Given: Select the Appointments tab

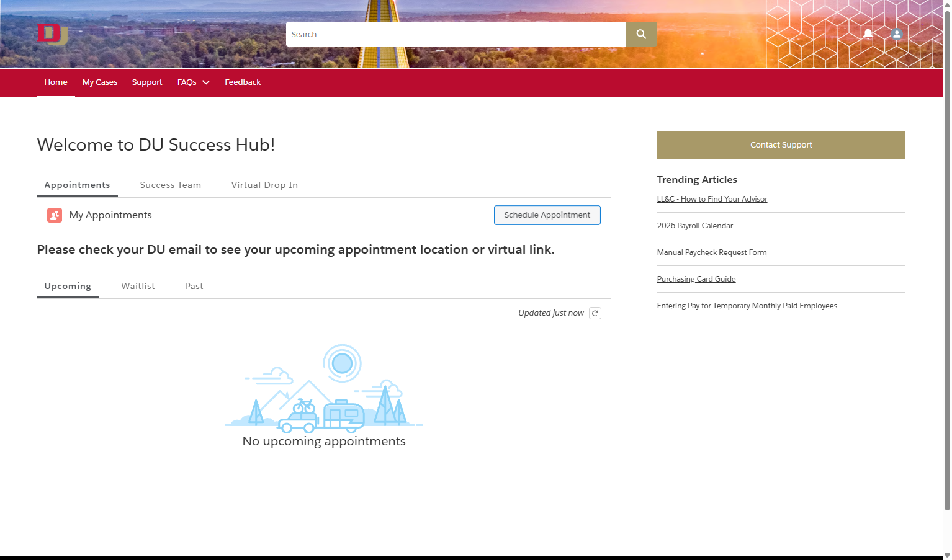Looking at the screenshot, I should (x=78, y=185).
